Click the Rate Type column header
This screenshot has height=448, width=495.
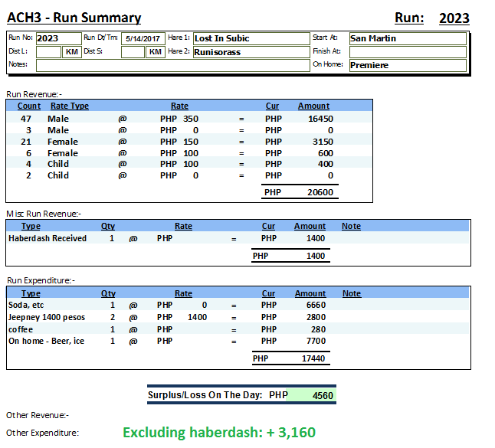(x=69, y=106)
